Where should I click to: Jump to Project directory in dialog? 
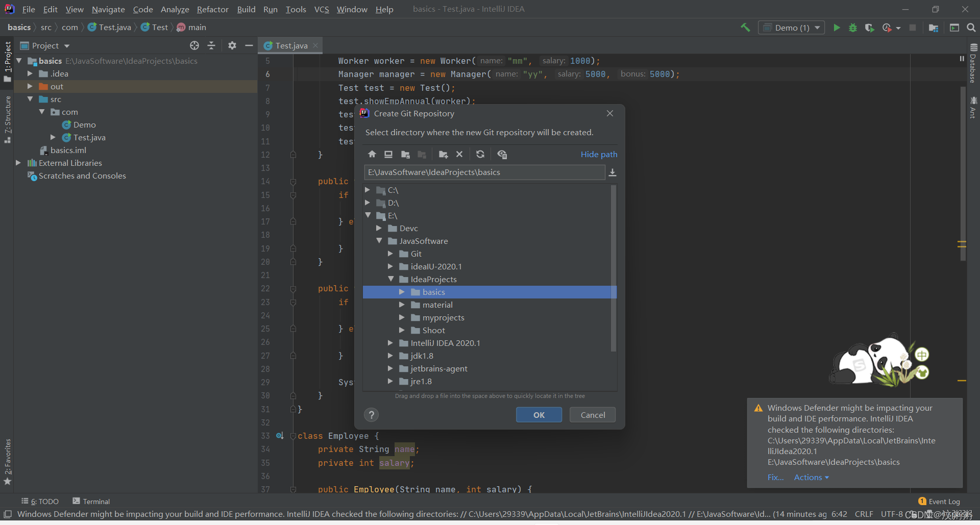pos(405,154)
